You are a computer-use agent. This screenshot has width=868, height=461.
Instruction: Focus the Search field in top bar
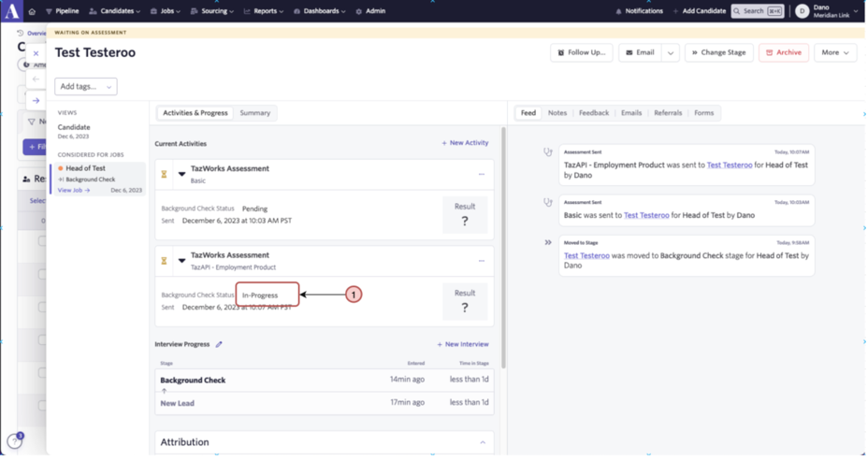(x=758, y=11)
